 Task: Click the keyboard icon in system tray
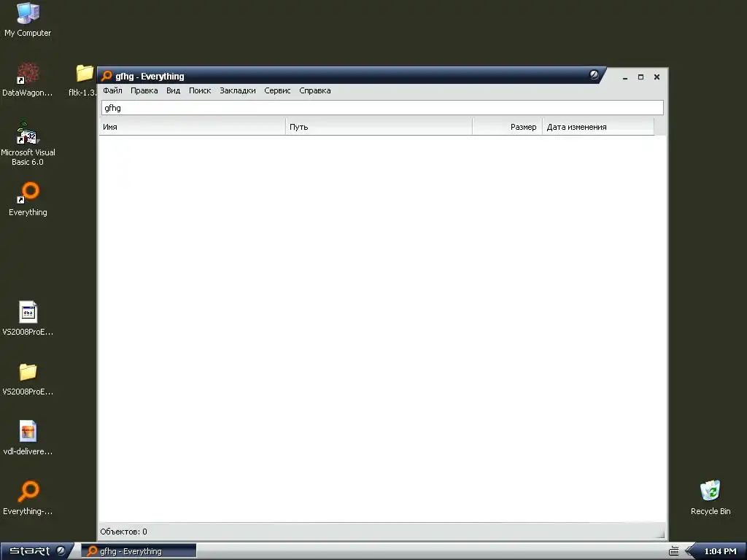pos(673,551)
